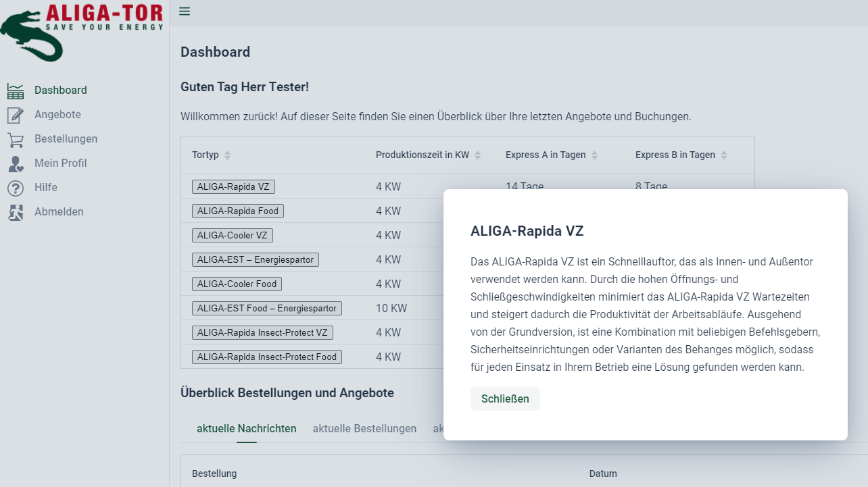Click the Angebote pencil icon
The height and width of the screenshot is (487, 868).
(16, 115)
